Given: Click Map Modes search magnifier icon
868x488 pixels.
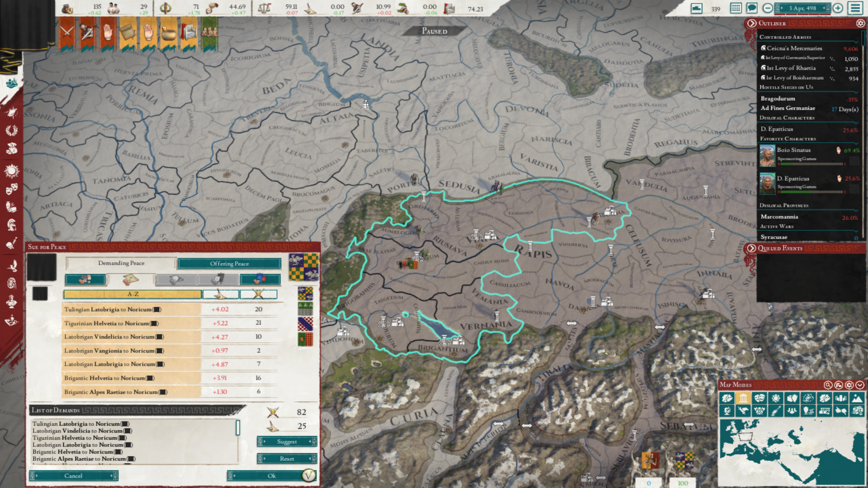Looking at the screenshot, I should tap(828, 385).
